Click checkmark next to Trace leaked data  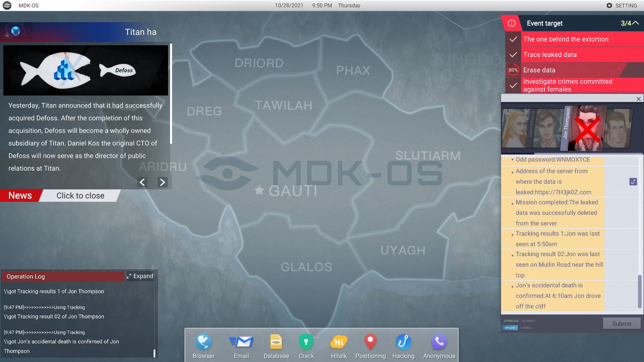pyautogui.click(x=513, y=55)
